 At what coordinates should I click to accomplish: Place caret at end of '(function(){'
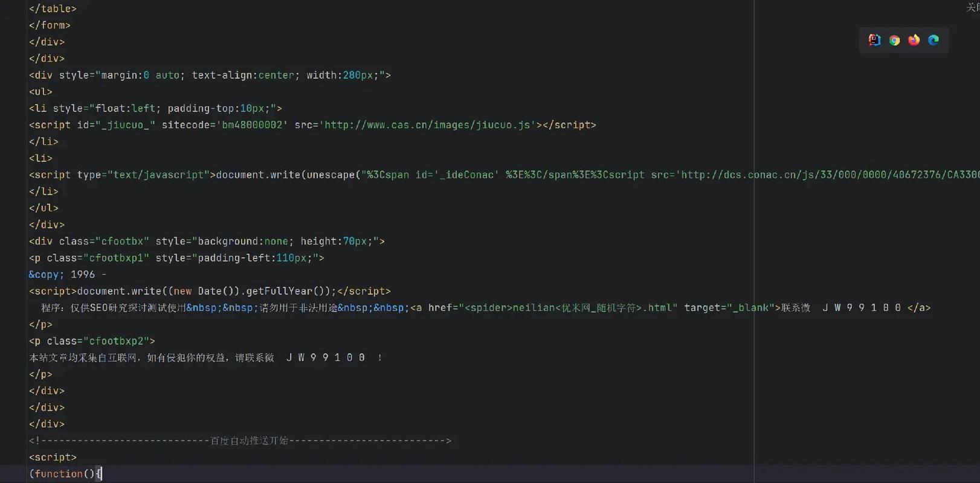102,474
